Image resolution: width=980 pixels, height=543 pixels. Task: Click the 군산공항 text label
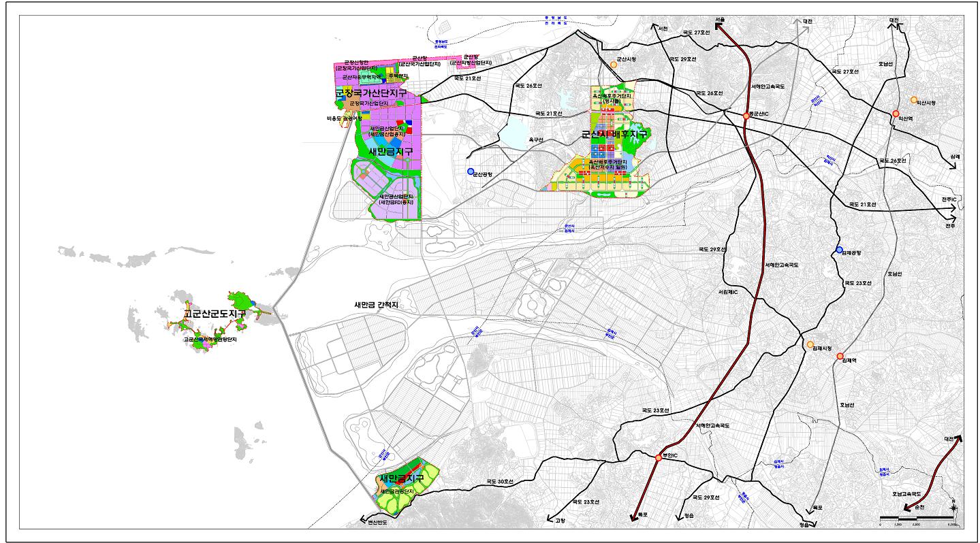[x=481, y=175]
